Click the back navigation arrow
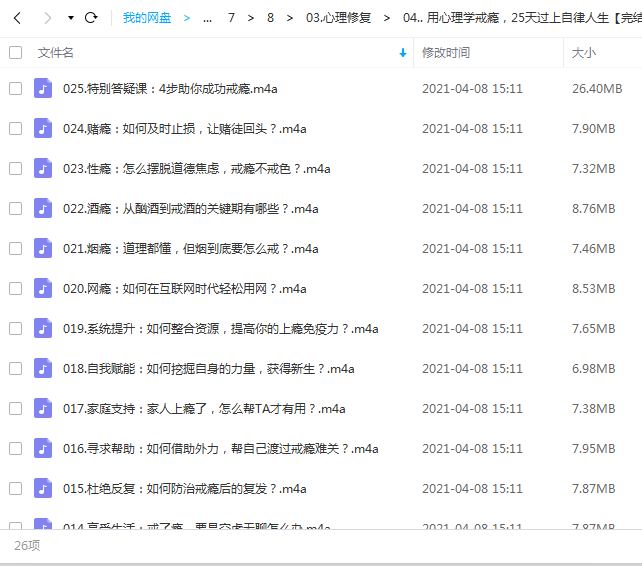The height and width of the screenshot is (566, 642). pos(17,18)
